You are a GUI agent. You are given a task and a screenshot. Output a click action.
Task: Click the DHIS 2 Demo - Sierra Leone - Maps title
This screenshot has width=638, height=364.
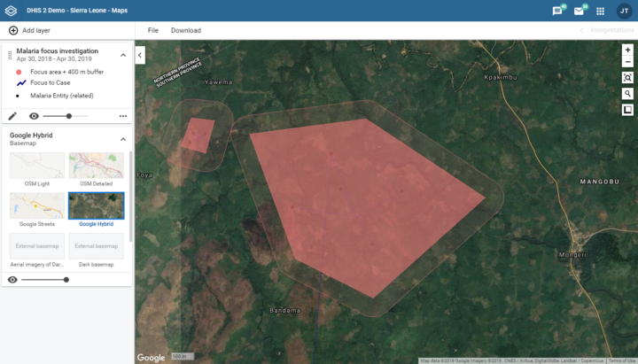point(77,11)
